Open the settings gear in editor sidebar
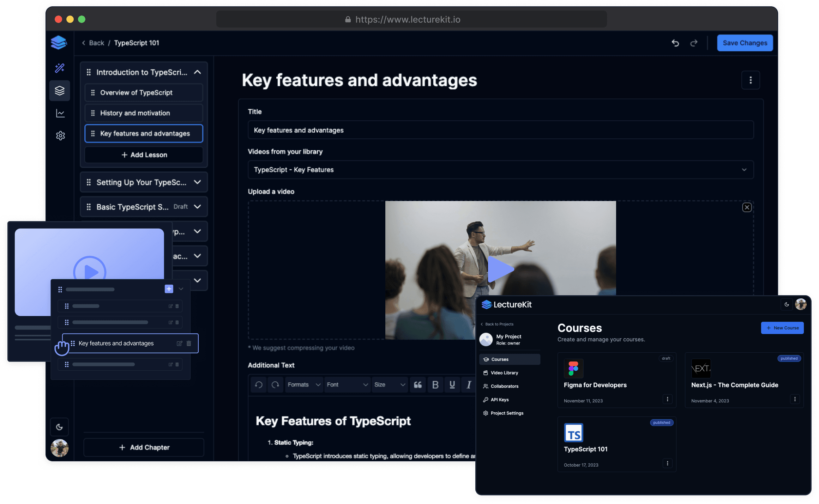 [60, 136]
